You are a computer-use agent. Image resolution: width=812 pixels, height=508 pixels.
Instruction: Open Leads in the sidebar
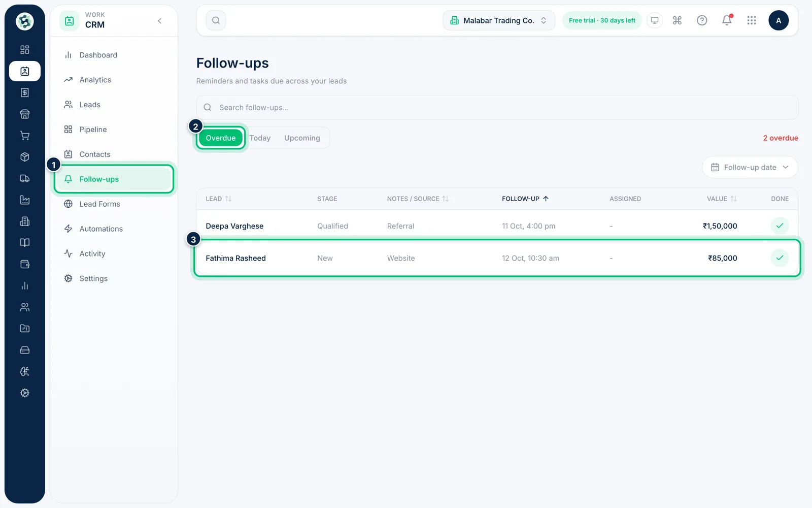[114, 105]
